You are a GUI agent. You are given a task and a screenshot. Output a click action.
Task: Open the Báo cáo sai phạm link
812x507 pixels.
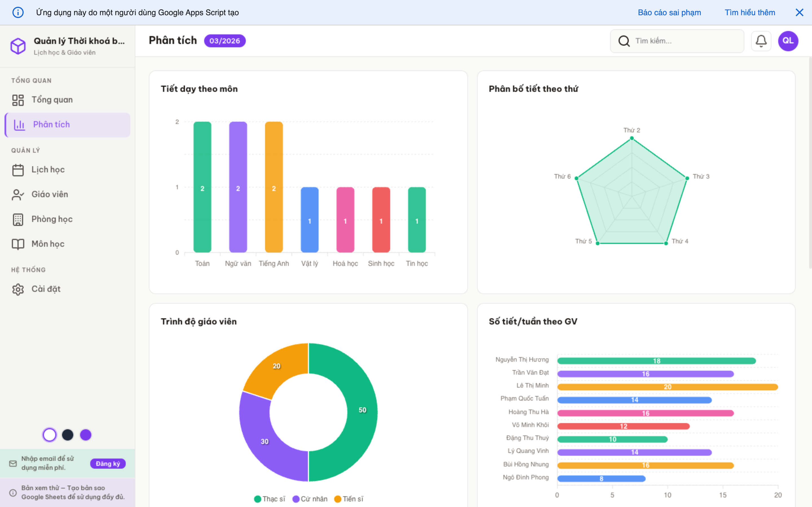pos(669,12)
